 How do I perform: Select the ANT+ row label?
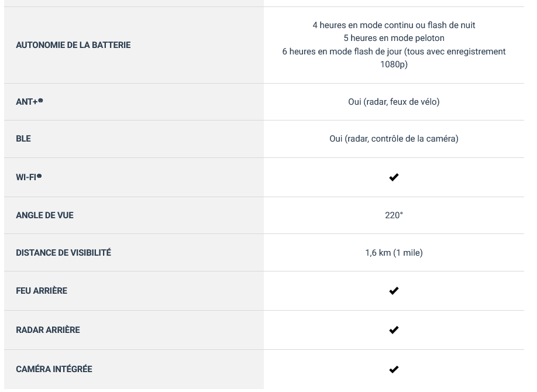pos(29,102)
